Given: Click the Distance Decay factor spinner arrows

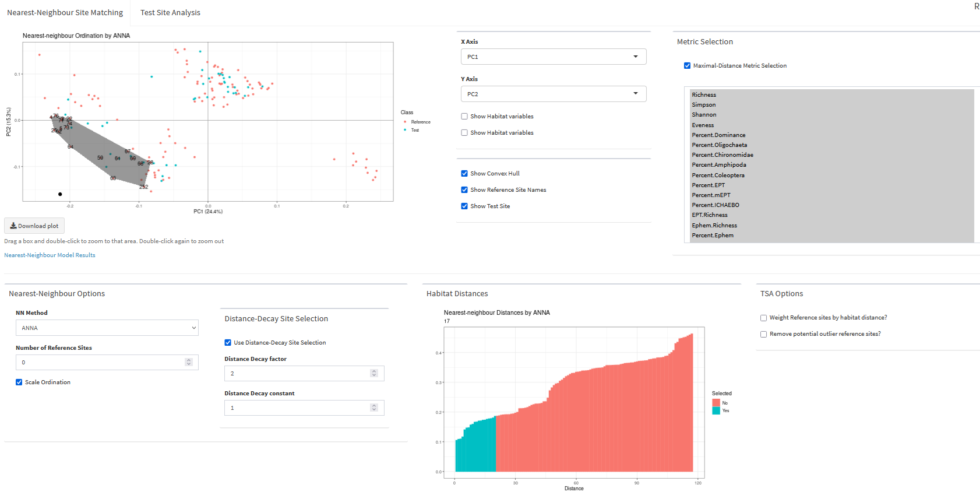Looking at the screenshot, I should (x=374, y=373).
